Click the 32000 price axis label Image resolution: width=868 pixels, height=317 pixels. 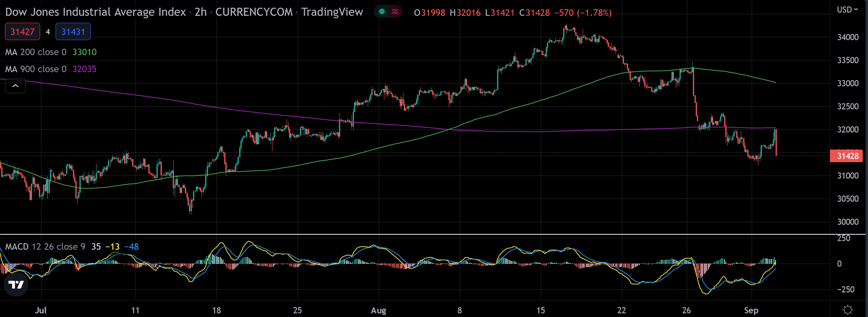(848, 130)
